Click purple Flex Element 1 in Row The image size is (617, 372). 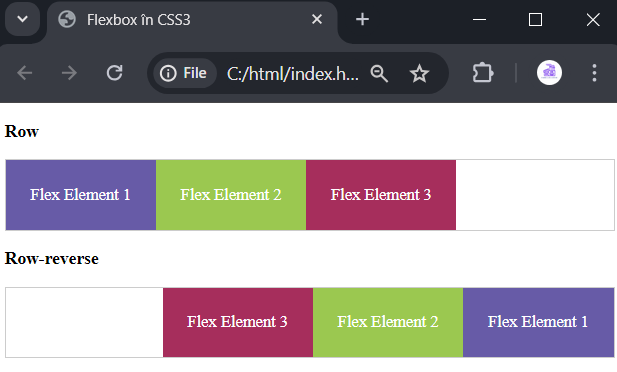click(x=81, y=195)
